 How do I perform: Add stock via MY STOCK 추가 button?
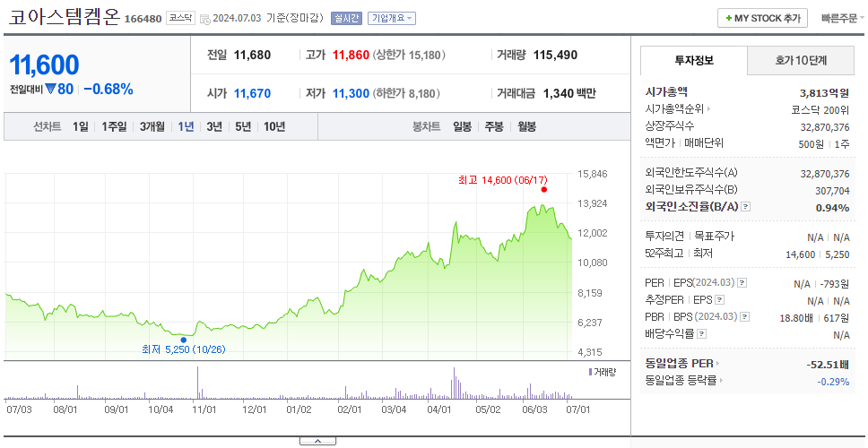pos(762,18)
